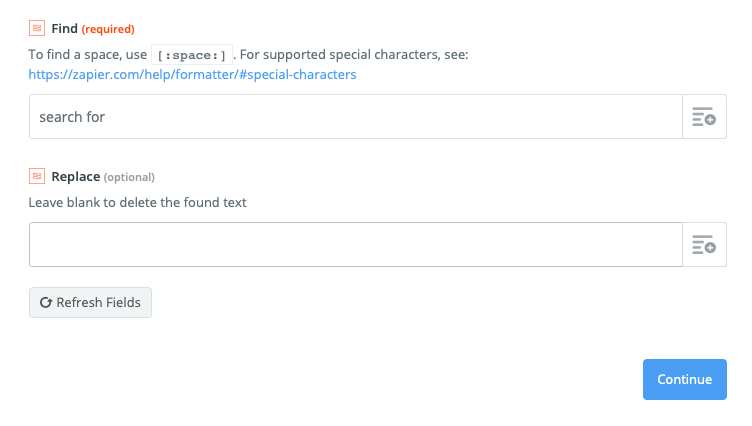Open the zapier.com special-characters help link
Viewport: 752px width, 426px height.
click(x=192, y=75)
